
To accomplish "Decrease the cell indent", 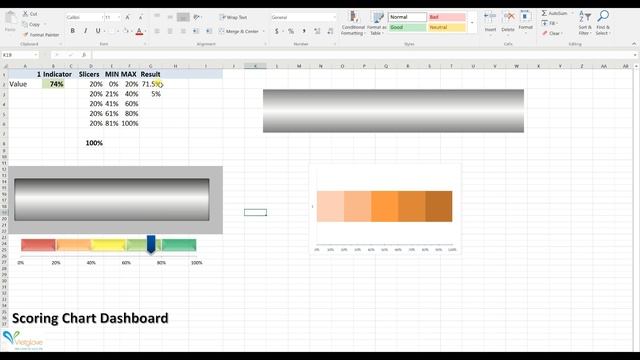I will [196, 31].
